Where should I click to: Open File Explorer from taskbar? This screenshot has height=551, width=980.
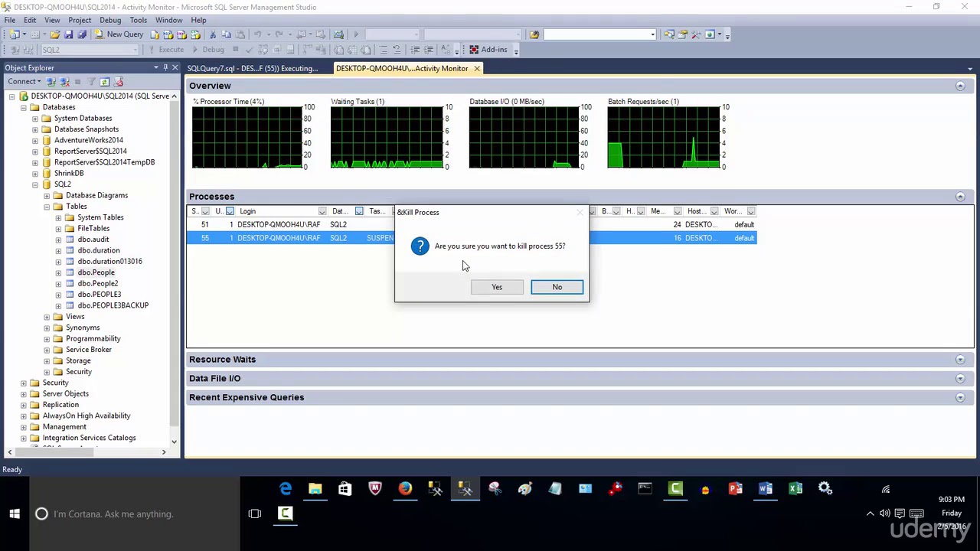tap(315, 488)
